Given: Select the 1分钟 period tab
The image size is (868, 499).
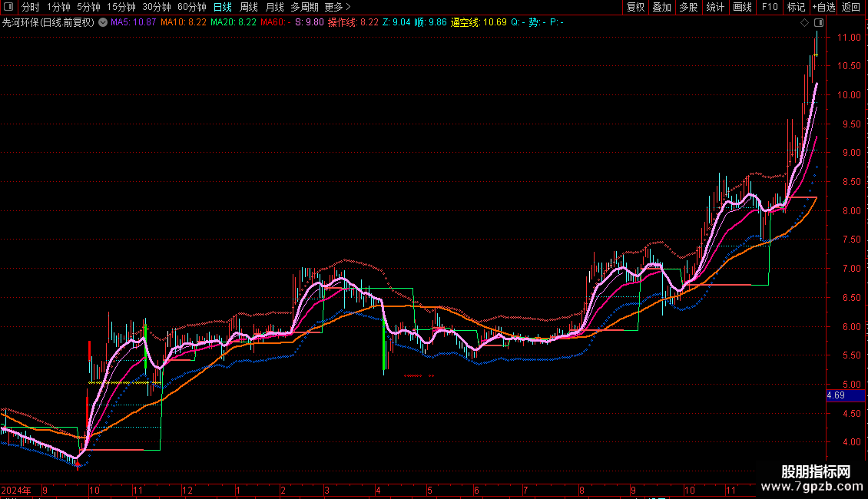Looking at the screenshot, I should (58, 7).
